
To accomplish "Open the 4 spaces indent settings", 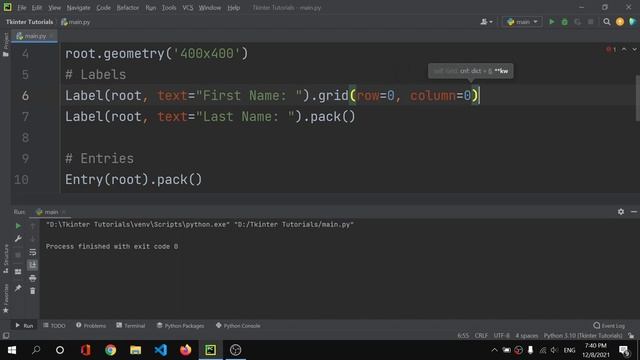I will (527, 336).
